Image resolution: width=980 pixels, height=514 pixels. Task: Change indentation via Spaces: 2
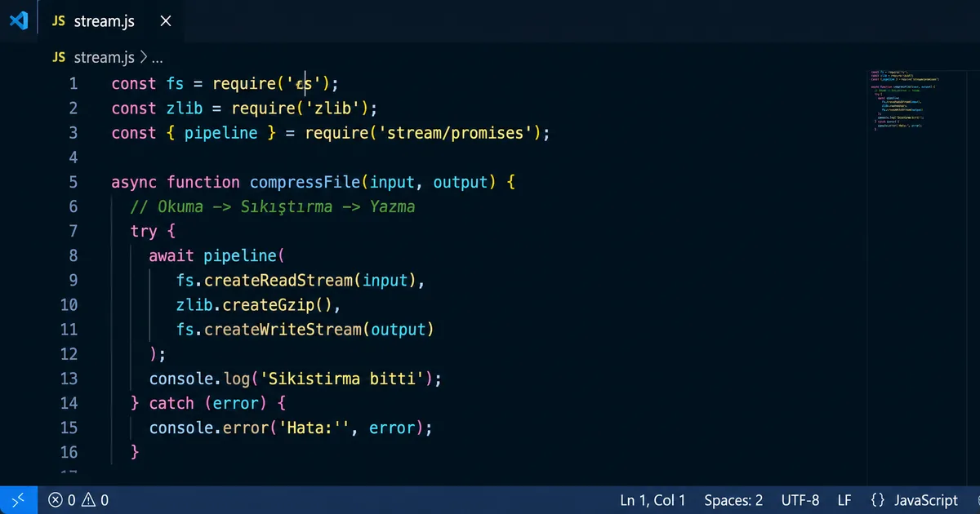733,500
